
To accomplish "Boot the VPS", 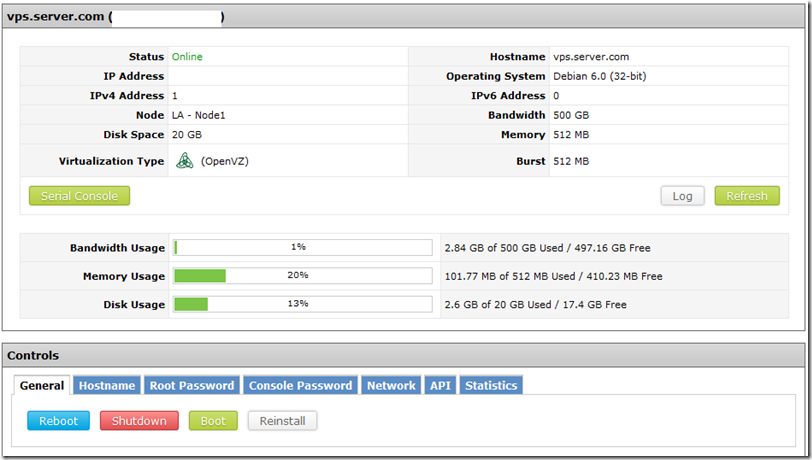I will [213, 421].
